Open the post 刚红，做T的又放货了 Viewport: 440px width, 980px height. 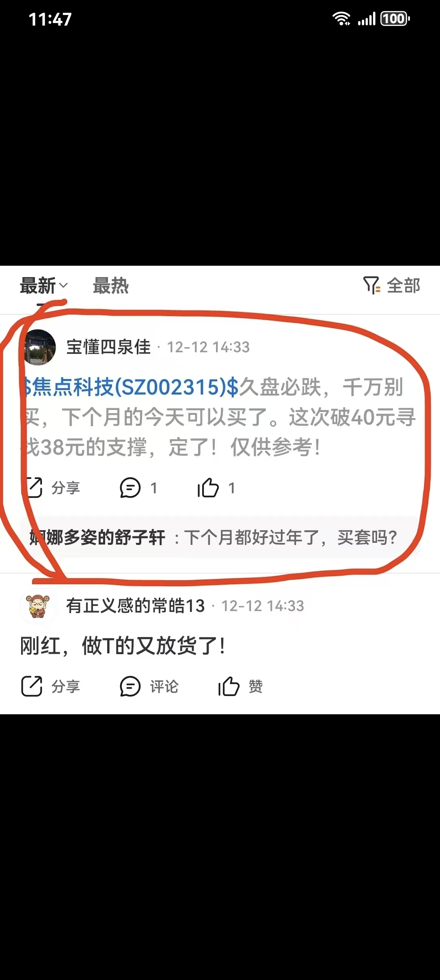[123, 646]
